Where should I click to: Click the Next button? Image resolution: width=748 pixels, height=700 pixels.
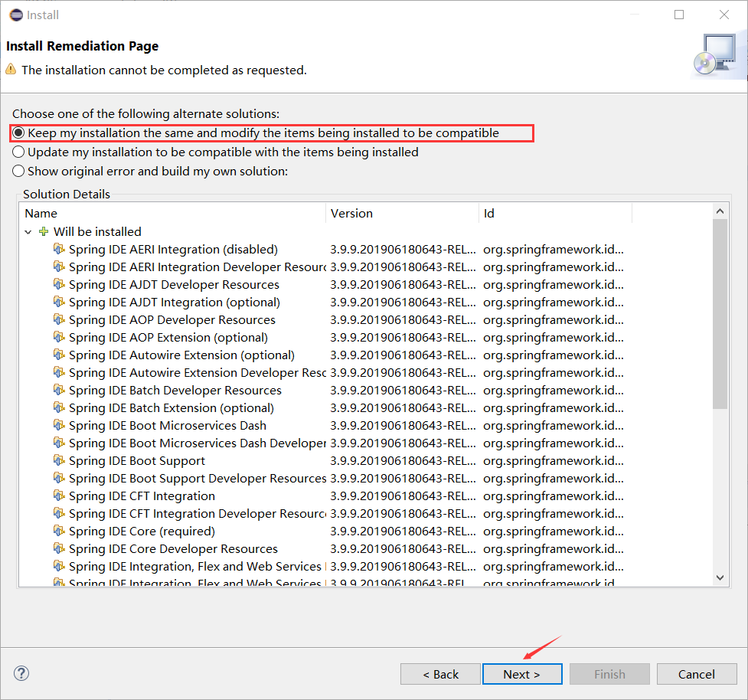(x=522, y=674)
